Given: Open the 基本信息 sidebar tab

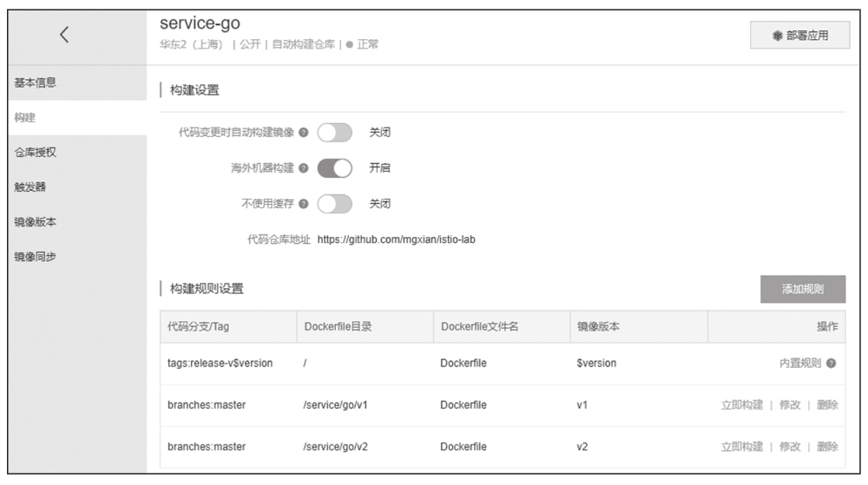Looking at the screenshot, I should click(36, 83).
